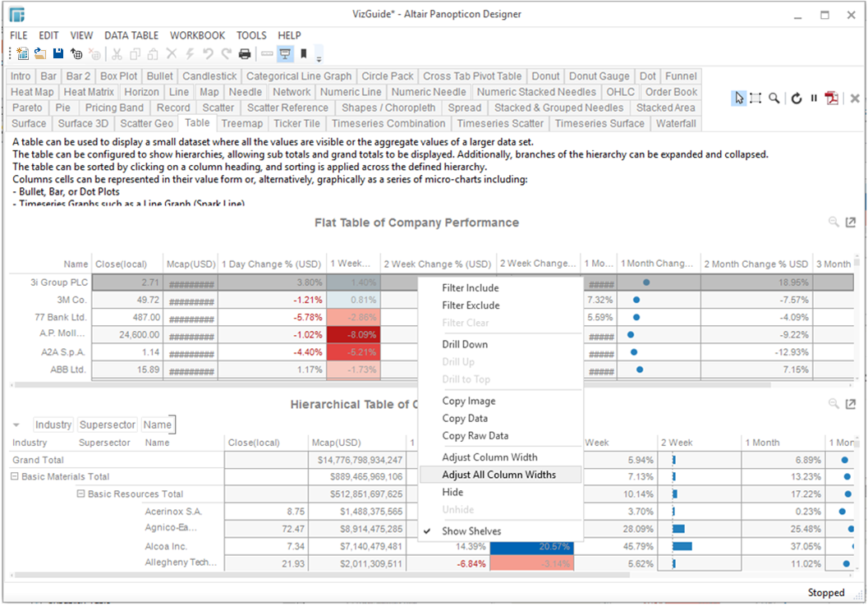Click the Print toolbar icon
868x606 pixels.
click(x=244, y=54)
